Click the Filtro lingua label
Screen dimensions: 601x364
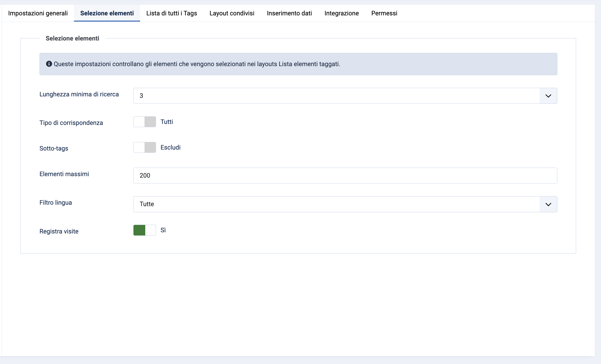[56, 202]
